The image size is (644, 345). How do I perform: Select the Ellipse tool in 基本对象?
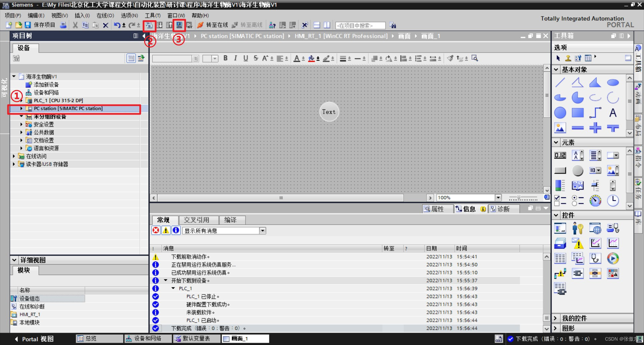point(613,82)
